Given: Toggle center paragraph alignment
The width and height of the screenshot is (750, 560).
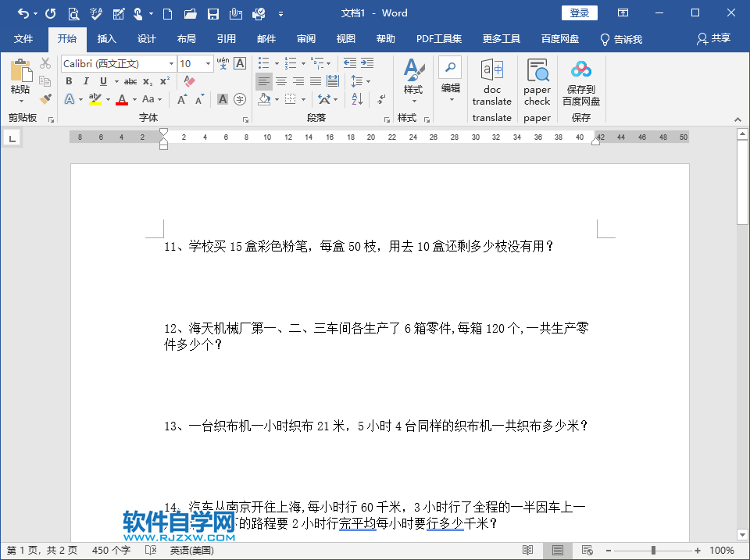Looking at the screenshot, I should (x=281, y=80).
